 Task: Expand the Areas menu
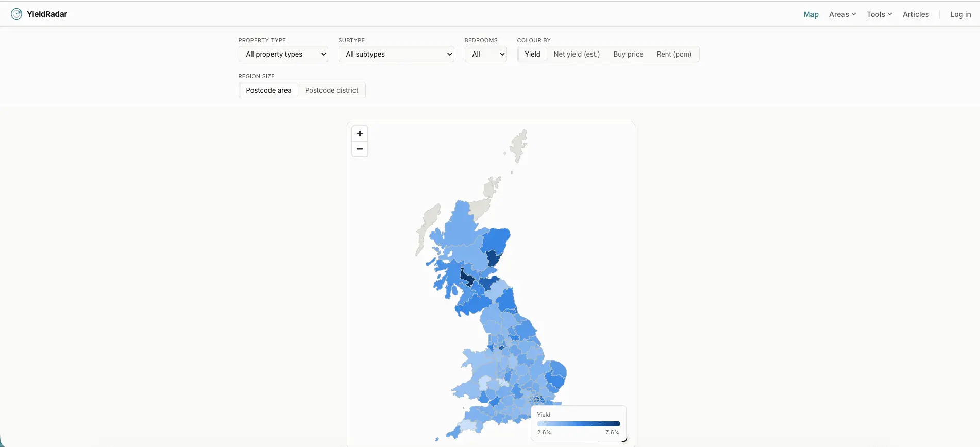tap(842, 14)
